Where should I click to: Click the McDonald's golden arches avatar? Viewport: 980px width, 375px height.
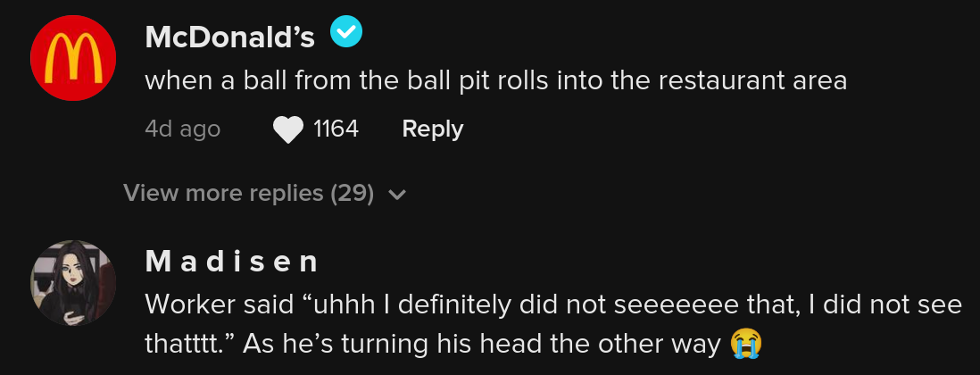click(x=73, y=58)
